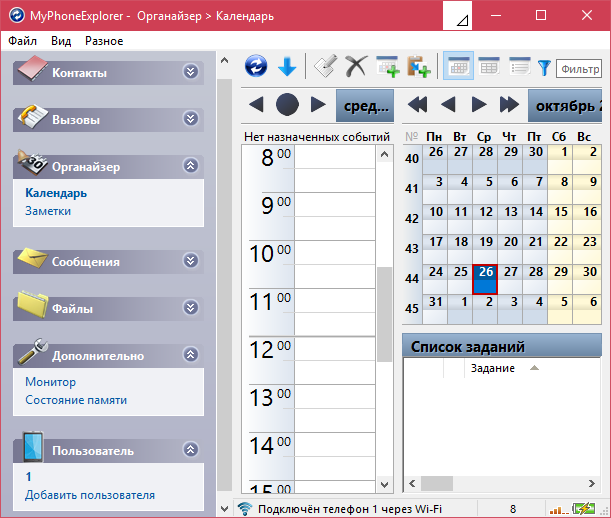Expand the Контакты sidebar section
This screenshot has width=611, height=518.
coord(191,71)
